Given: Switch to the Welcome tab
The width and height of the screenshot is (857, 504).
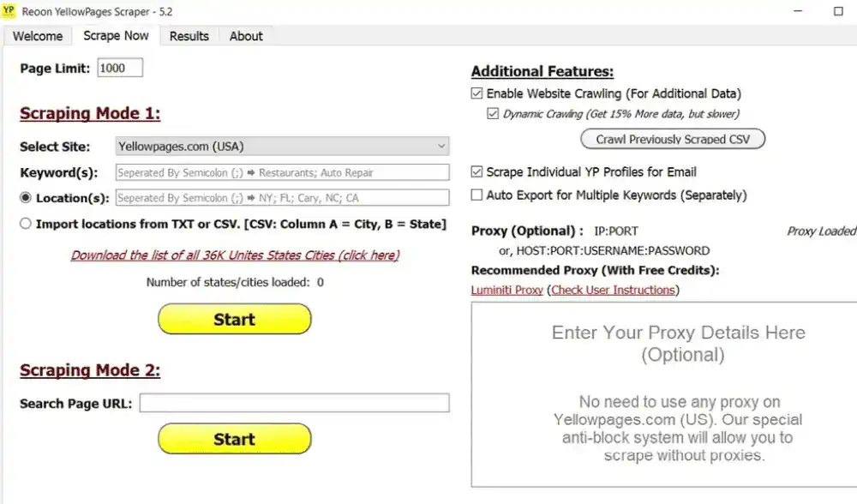Looking at the screenshot, I should (x=38, y=36).
